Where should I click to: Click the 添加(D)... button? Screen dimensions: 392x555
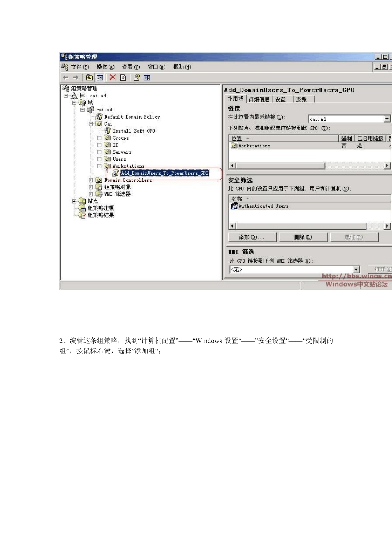[252, 237]
